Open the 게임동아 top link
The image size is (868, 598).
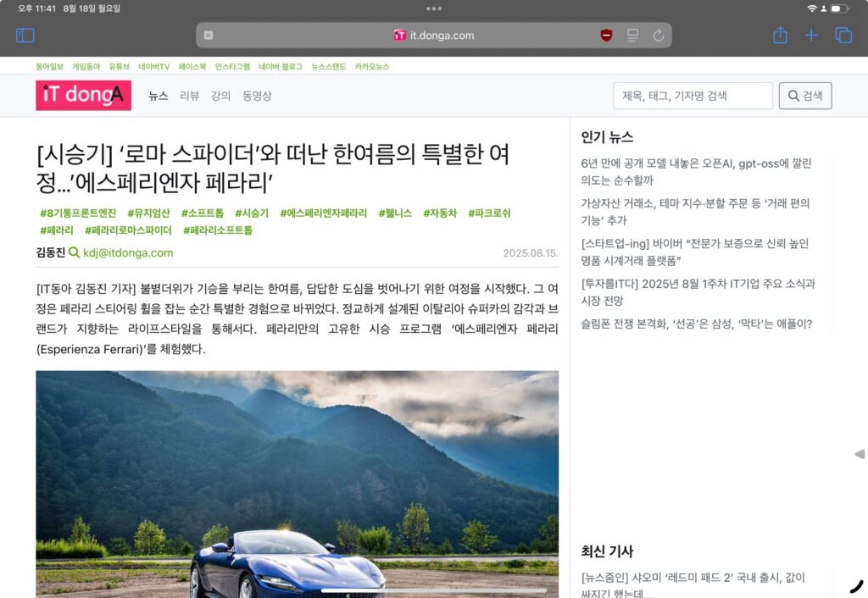(86, 66)
